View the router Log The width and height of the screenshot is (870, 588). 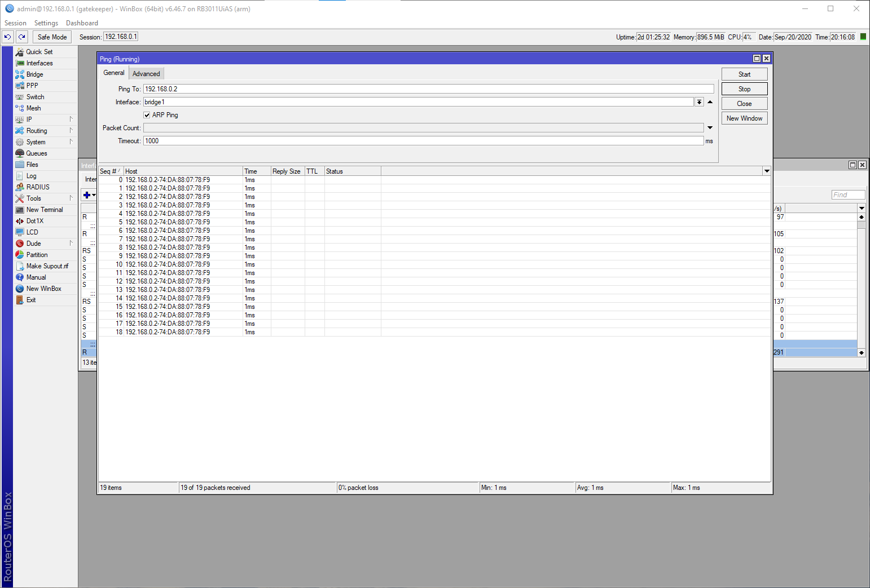tap(30, 175)
